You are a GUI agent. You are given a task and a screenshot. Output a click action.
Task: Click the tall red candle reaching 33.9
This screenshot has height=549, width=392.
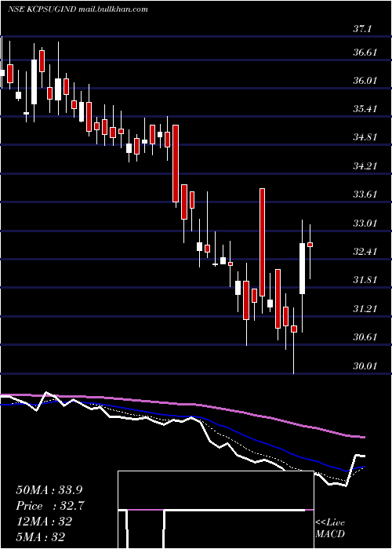[x=262, y=242]
